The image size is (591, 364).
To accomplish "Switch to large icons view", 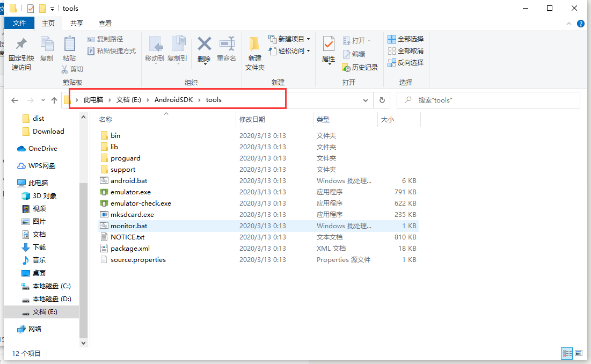I will pyautogui.click(x=578, y=353).
